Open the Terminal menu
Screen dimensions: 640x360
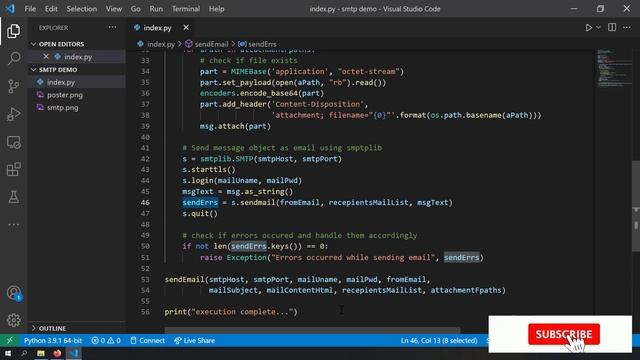click(186, 9)
